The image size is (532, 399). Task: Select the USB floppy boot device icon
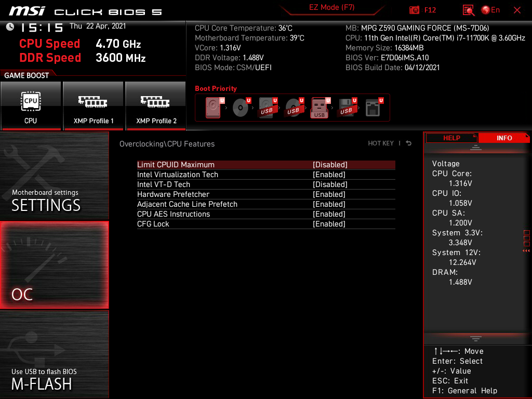pyautogui.click(x=347, y=108)
